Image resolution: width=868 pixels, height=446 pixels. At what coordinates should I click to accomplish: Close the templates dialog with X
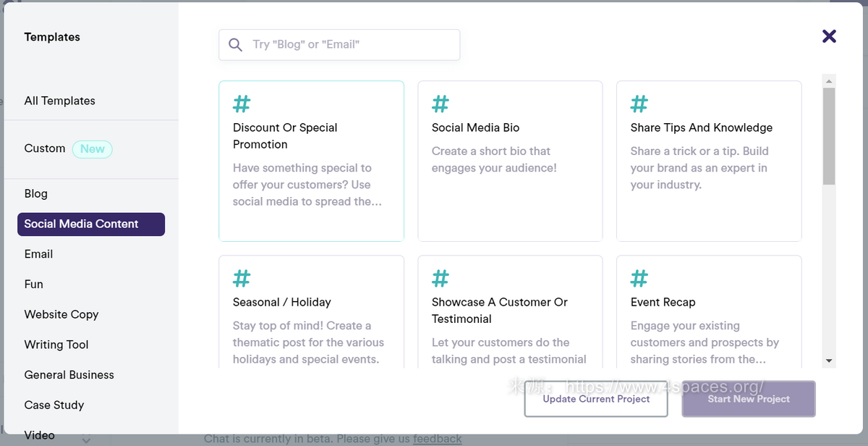click(x=829, y=36)
